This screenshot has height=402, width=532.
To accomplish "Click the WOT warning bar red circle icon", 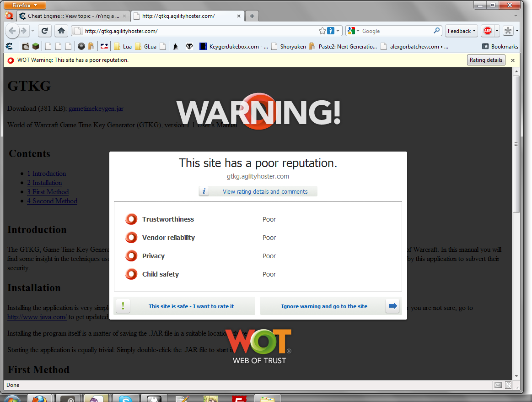I will (11, 60).
